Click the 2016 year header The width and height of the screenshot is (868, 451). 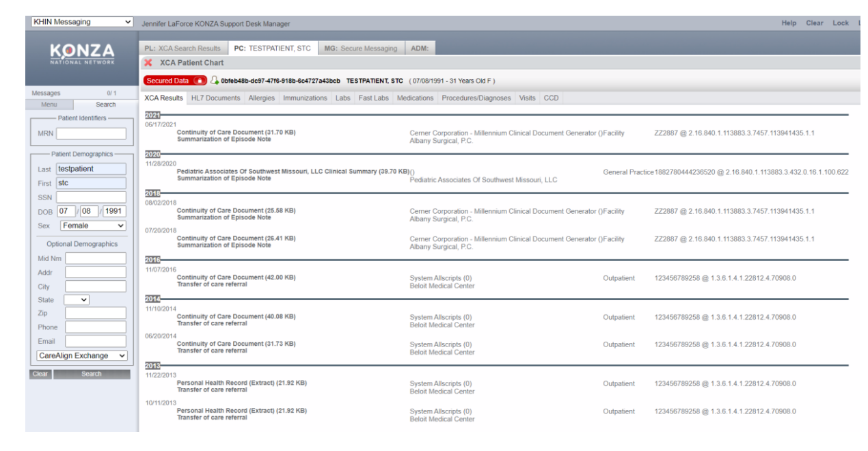[152, 260]
